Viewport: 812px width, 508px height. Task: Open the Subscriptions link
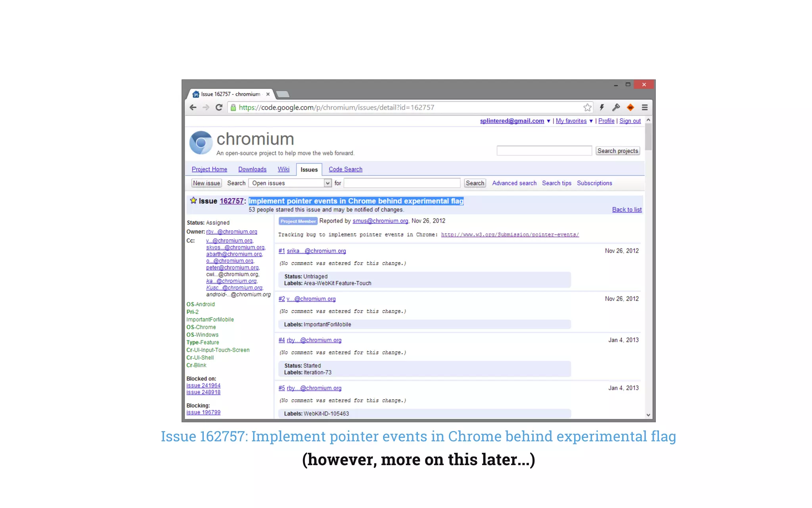(594, 183)
